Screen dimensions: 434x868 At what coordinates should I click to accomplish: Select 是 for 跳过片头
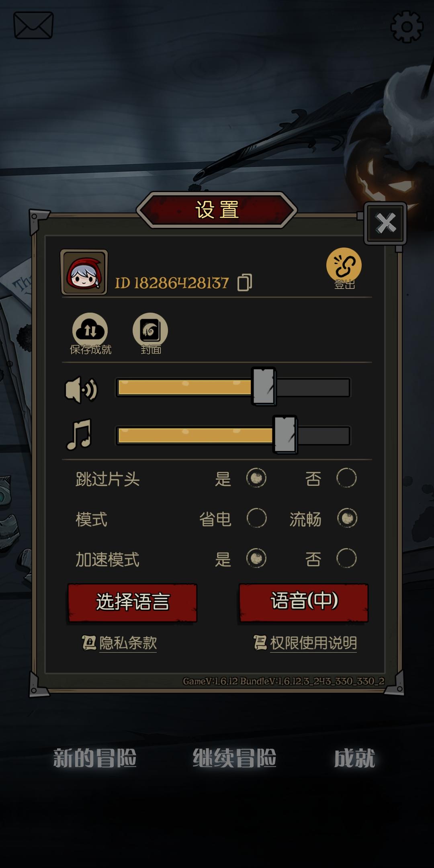[256, 478]
